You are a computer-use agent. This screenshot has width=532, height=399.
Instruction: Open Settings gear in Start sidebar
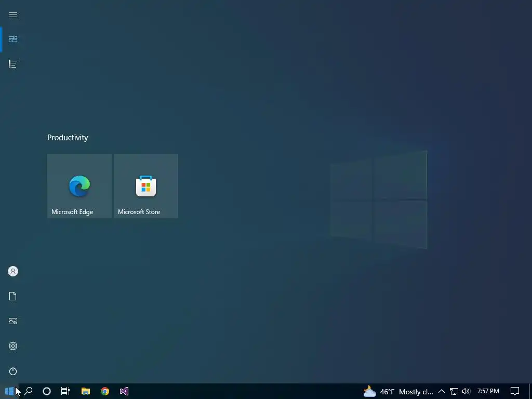click(x=13, y=346)
